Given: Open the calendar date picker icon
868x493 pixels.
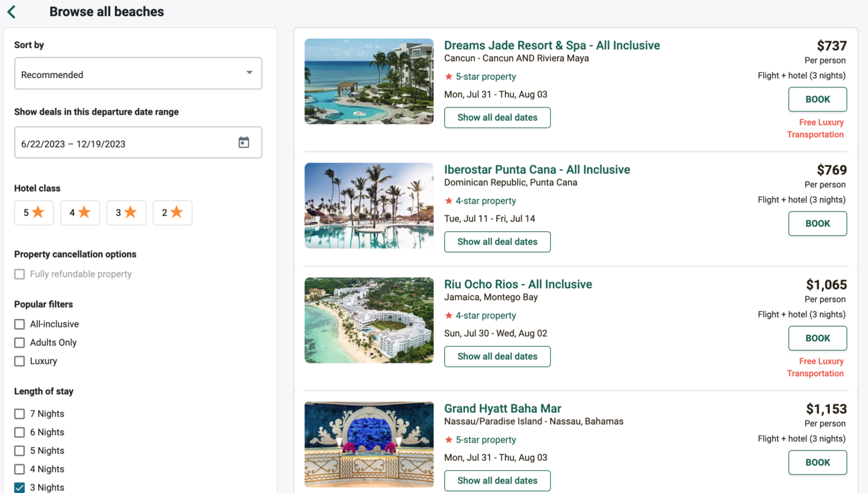Looking at the screenshot, I should [244, 143].
